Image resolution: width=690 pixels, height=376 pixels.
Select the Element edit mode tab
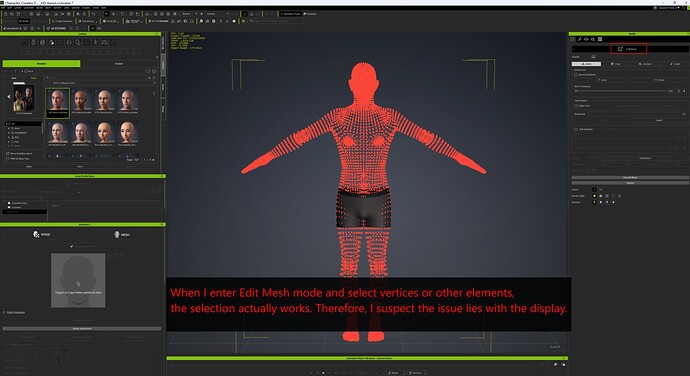click(645, 64)
